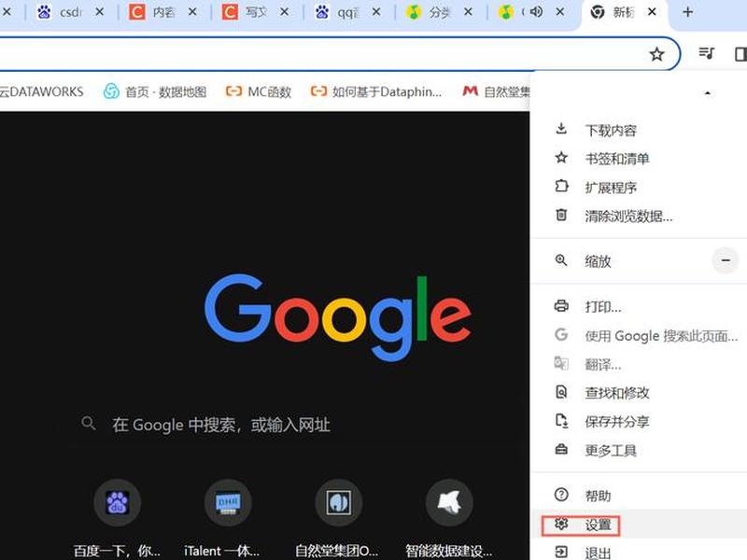Open 智能数据建设... shortcut tile
Viewport: 747px width, 560px height.
[x=449, y=519]
